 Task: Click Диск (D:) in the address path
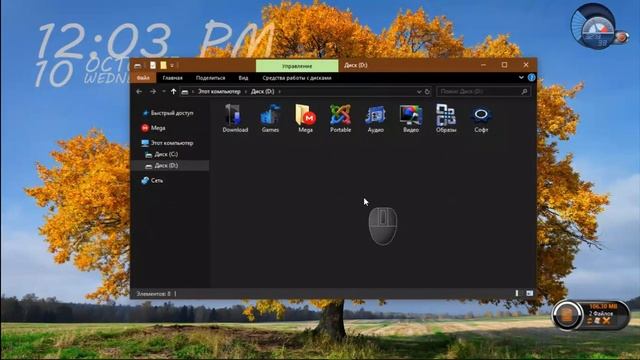(x=262, y=92)
